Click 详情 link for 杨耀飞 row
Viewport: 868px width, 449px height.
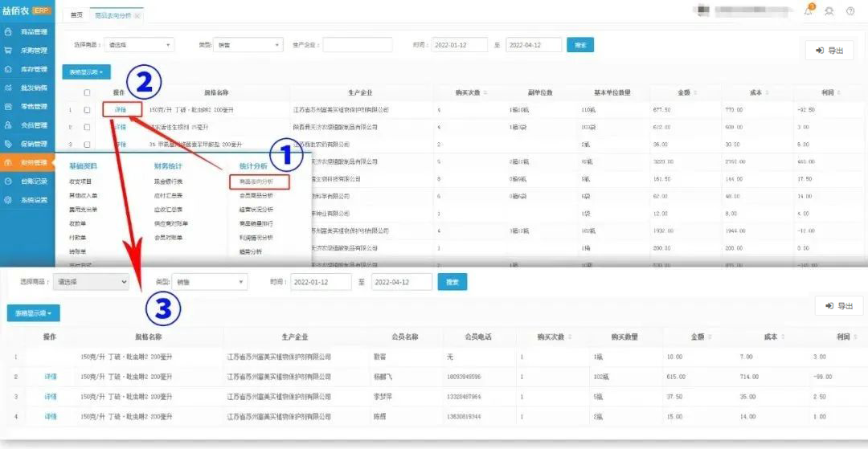tap(51, 376)
